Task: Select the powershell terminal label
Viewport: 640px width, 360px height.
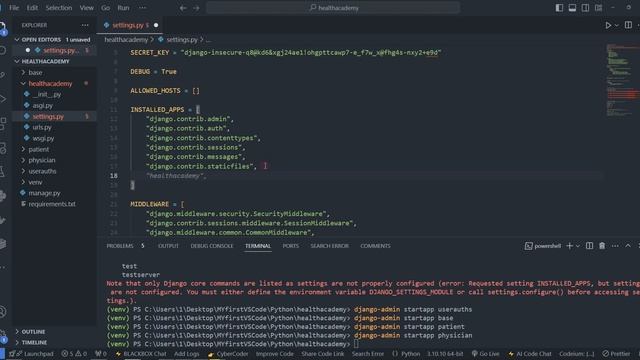Action: pyautogui.click(x=543, y=246)
